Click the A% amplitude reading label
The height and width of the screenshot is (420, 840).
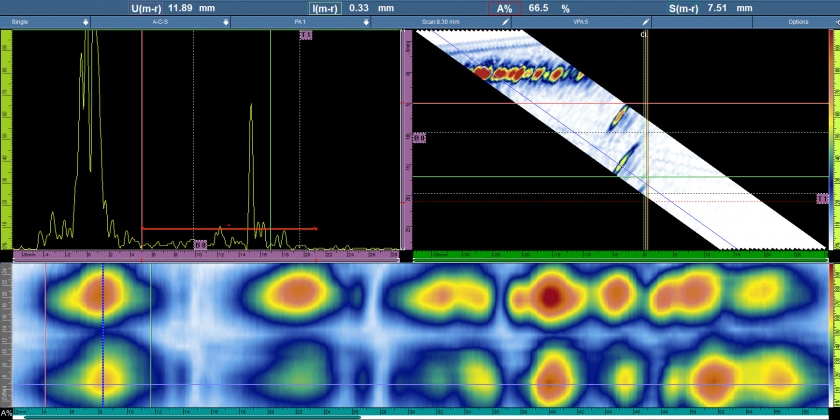point(505,7)
